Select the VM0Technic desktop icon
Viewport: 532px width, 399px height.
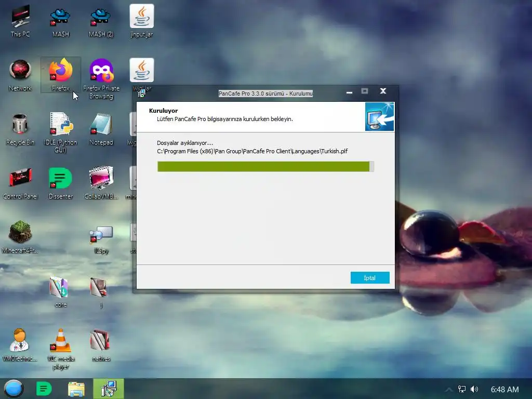coord(20,345)
